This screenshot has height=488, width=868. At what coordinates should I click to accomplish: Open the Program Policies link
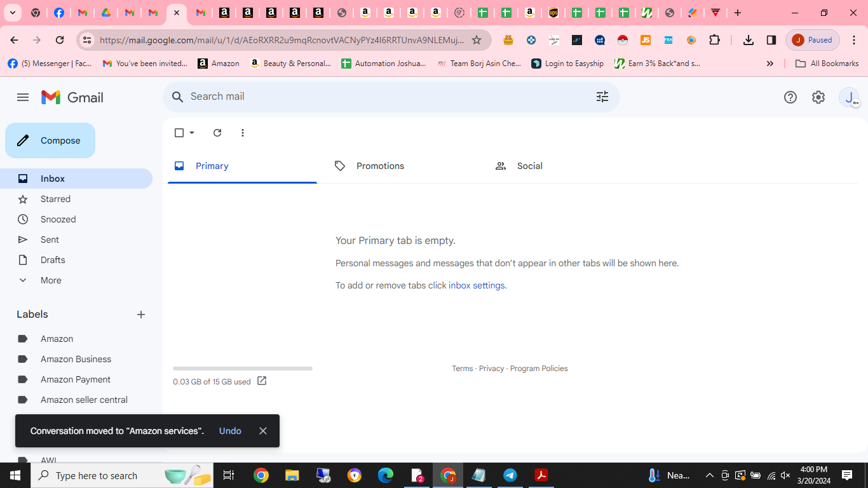pos(539,369)
